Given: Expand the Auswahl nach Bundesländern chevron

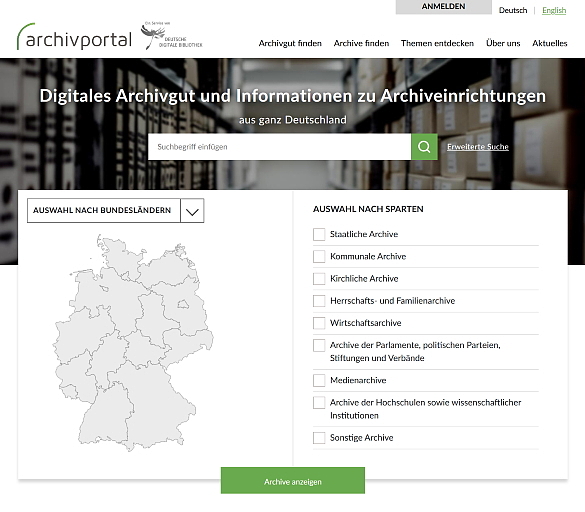Looking at the screenshot, I should tap(192, 211).
